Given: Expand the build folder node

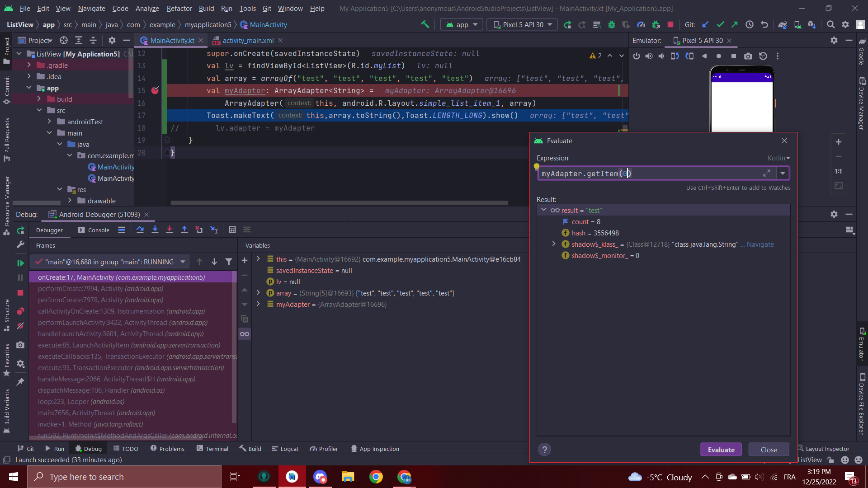Looking at the screenshot, I should pos(39,99).
